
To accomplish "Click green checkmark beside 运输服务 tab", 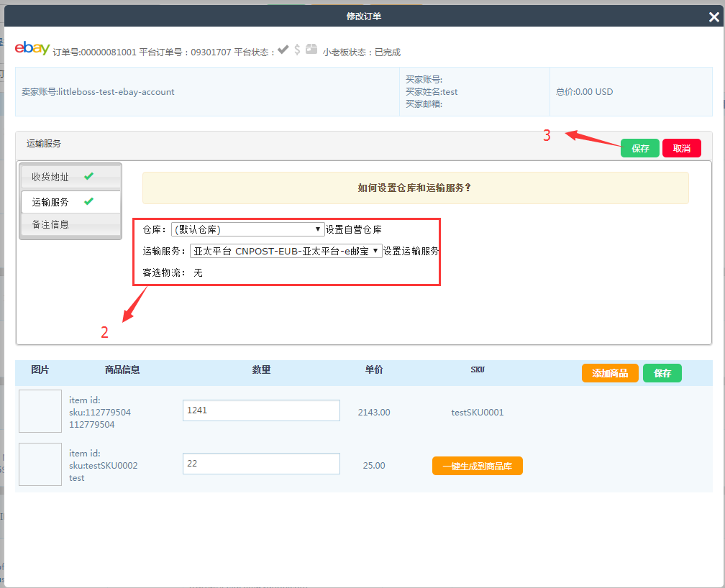I will point(88,201).
